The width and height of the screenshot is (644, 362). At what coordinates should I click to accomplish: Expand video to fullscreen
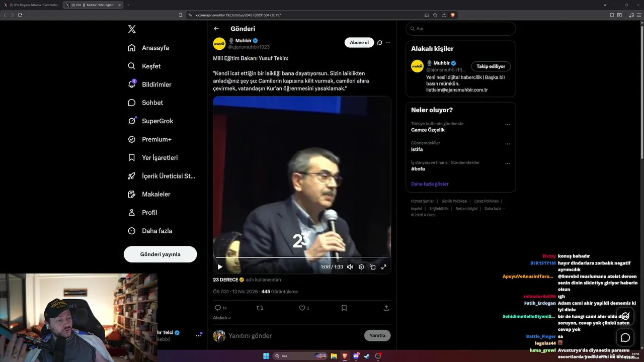[384, 267]
